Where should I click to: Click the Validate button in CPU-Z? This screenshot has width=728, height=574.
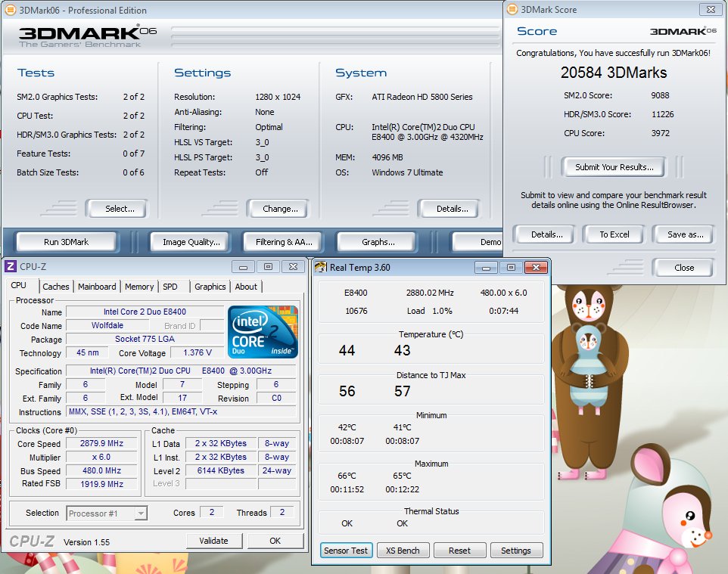(x=213, y=541)
